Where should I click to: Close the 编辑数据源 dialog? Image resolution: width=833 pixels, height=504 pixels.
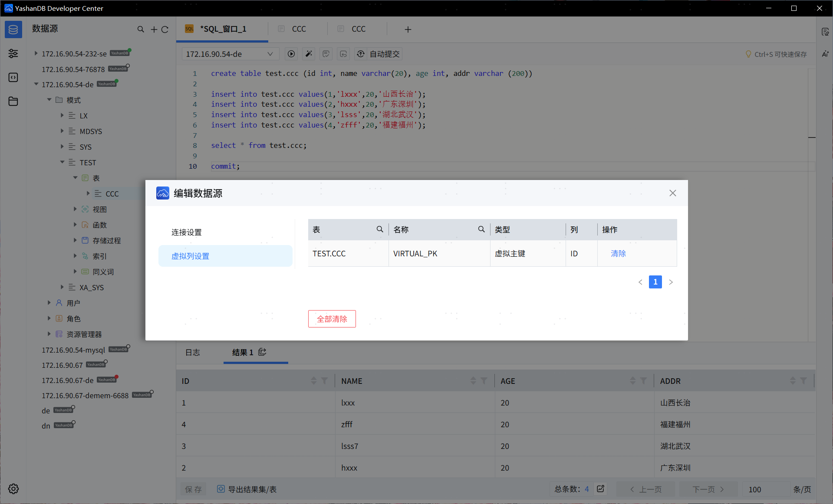pyautogui.click(x=672, y=193)
